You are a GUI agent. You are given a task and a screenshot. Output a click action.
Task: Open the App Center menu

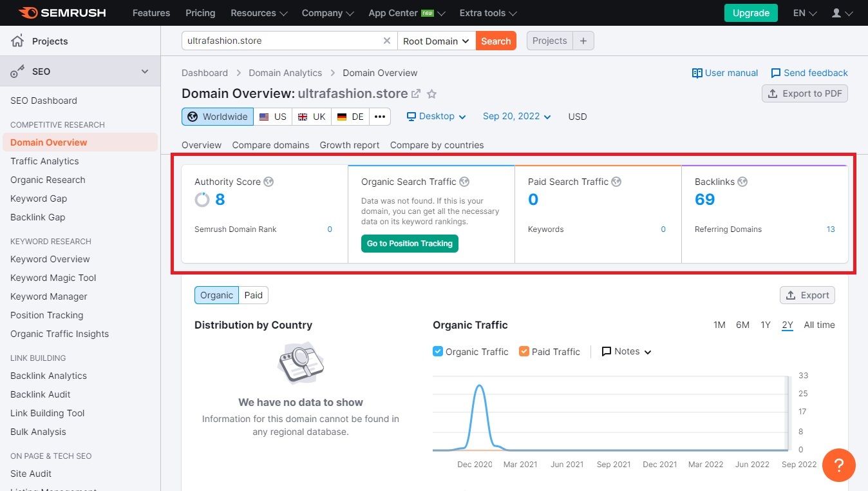click(408, 13)
